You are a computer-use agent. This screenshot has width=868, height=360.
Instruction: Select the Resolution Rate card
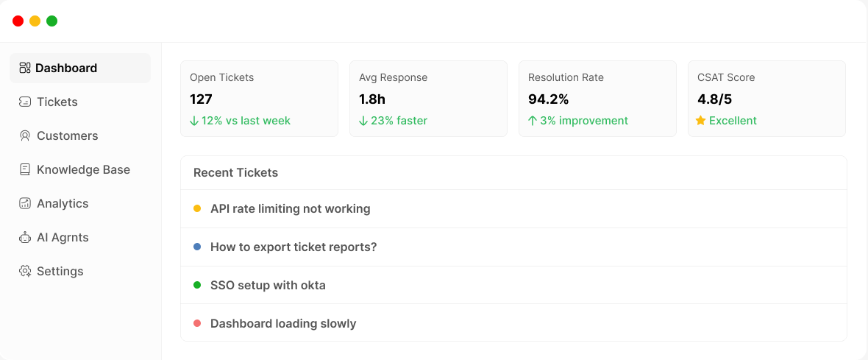coord(597,99)
